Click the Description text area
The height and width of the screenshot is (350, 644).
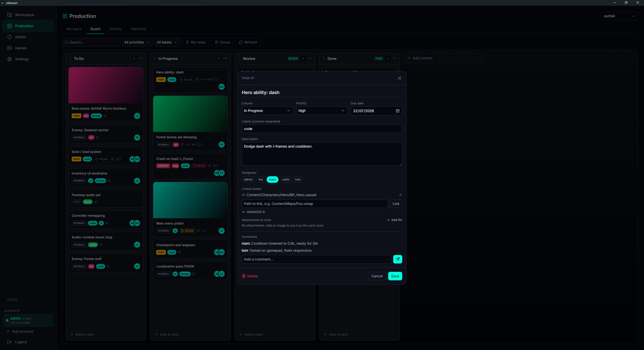click(322, 154)
